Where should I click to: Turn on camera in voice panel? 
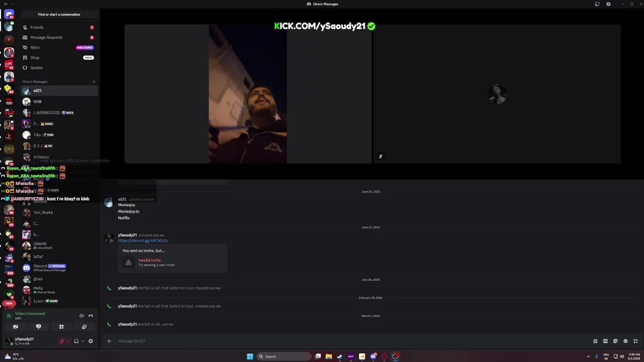point(16,327)
